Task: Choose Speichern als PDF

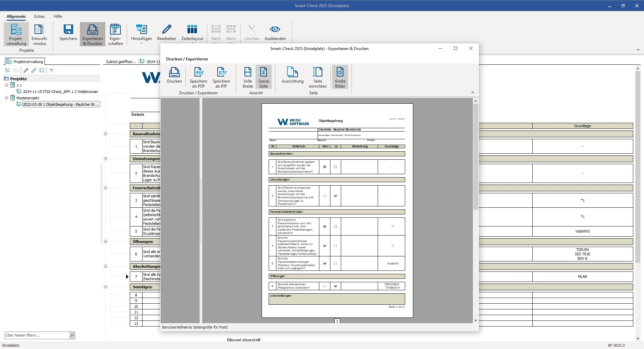Action: tap(199, 77)
